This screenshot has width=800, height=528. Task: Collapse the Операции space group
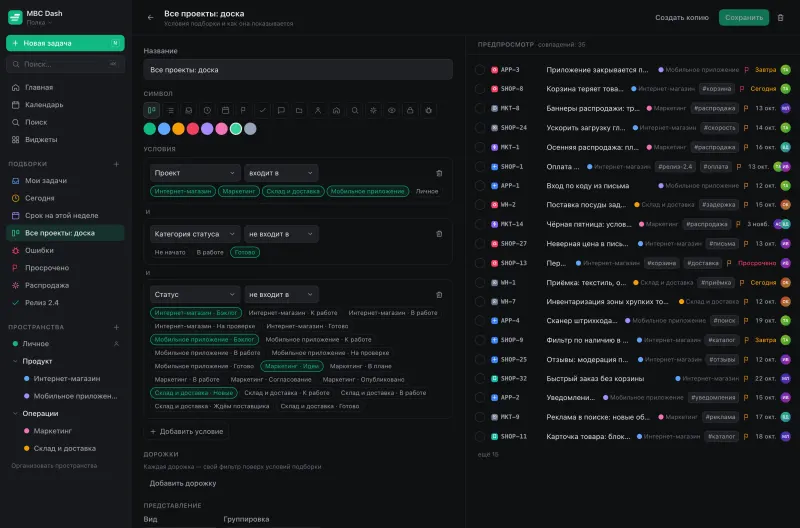(x=15, y=414)
